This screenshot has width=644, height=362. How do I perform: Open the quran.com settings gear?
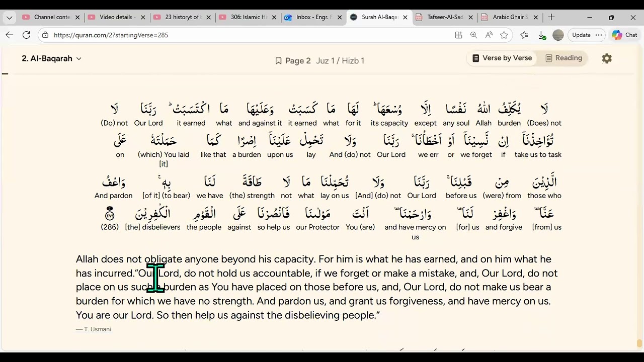click(607, 58)
